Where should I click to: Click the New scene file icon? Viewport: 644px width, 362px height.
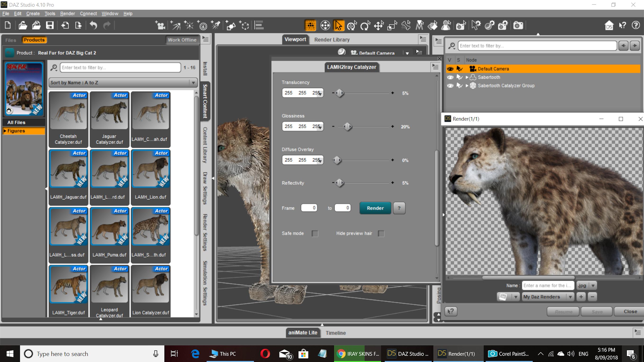8,25
